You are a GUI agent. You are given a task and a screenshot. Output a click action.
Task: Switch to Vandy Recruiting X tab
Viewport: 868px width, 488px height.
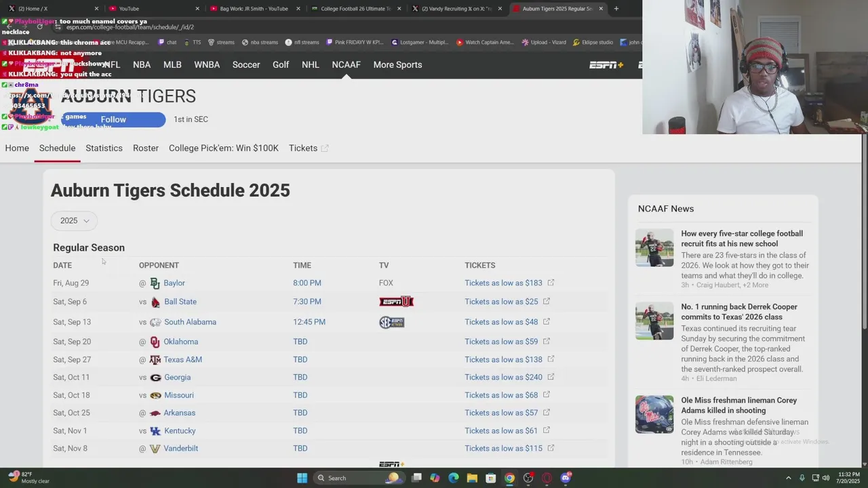pyautogui.click(x=457, y=9)
